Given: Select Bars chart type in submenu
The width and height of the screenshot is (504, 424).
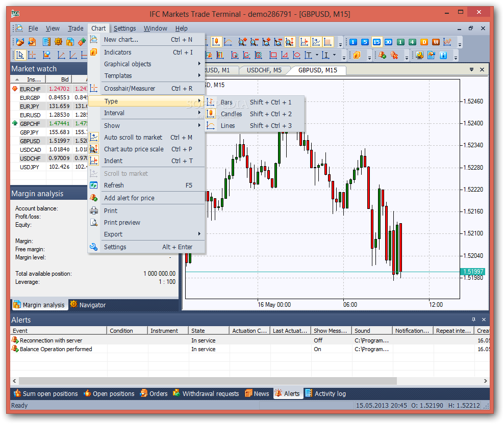Looking at the screenshot, I should coord(255,102).
